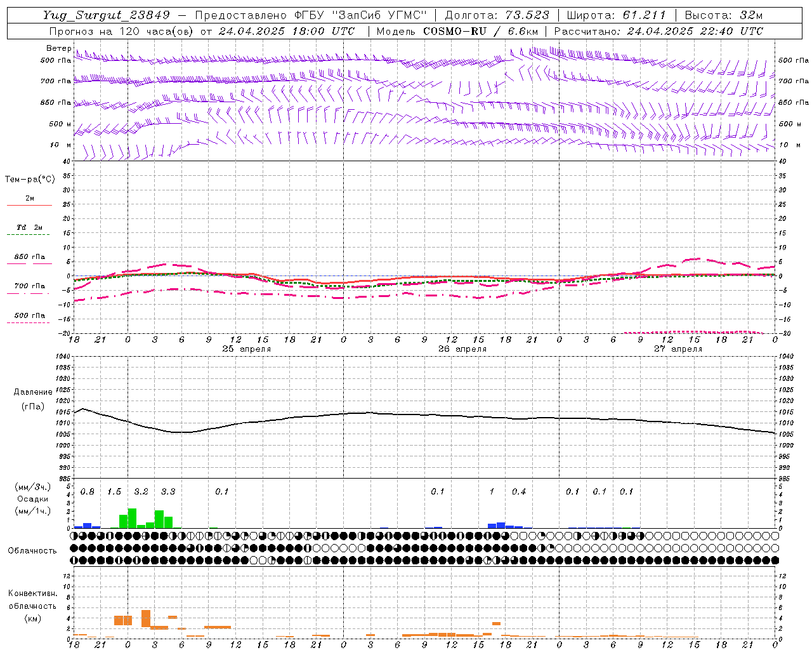The height and width of the screenshot is (650, 812).
Task: Click the station title Yug_Surgut_23849
Action: [x=107, y=15]
